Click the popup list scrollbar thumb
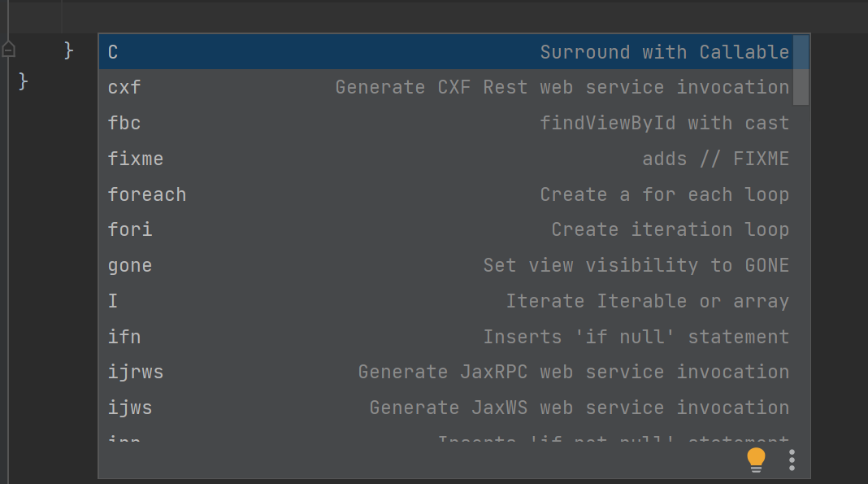 click(x=801, y=70)
